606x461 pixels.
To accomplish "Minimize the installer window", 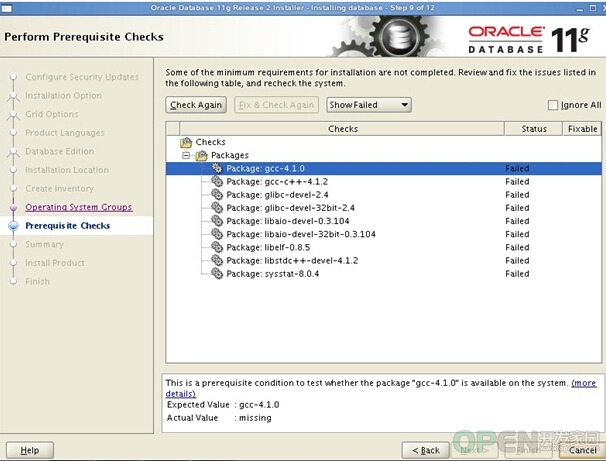I will pos(579,8).
